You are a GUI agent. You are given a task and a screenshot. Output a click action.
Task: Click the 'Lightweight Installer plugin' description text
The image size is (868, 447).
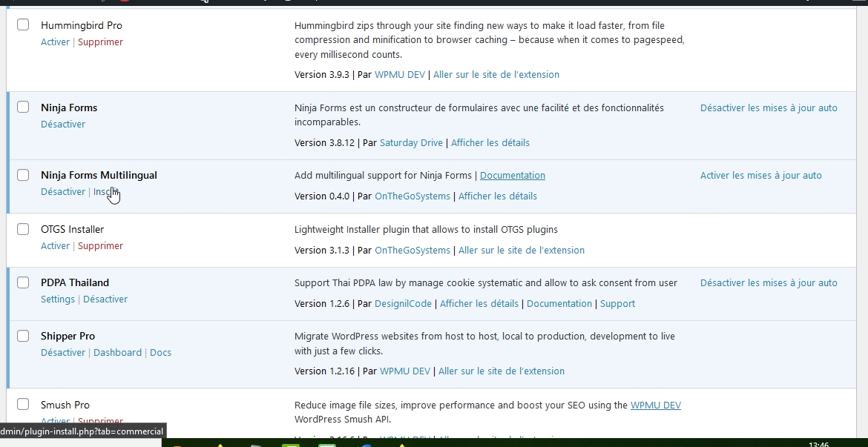(x=427, y=230)
